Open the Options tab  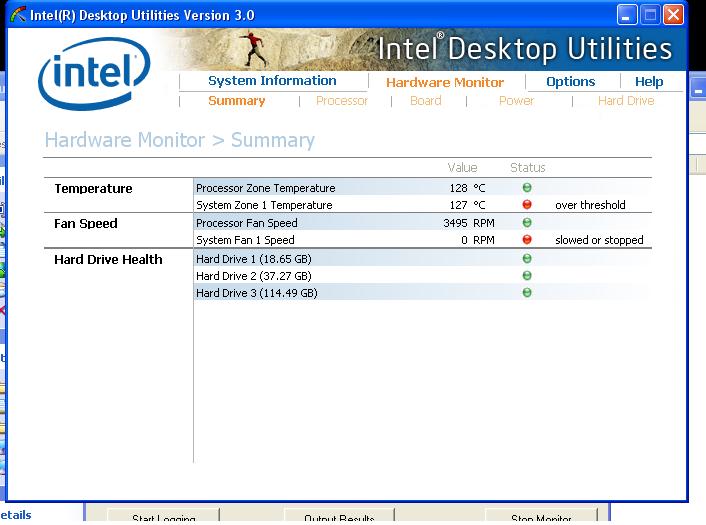[570, 81]
